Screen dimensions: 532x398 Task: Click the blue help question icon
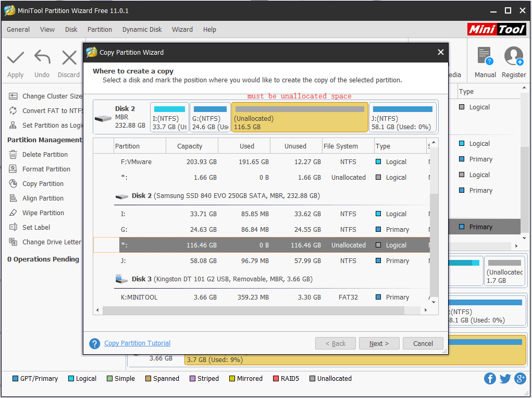[95, 343]
